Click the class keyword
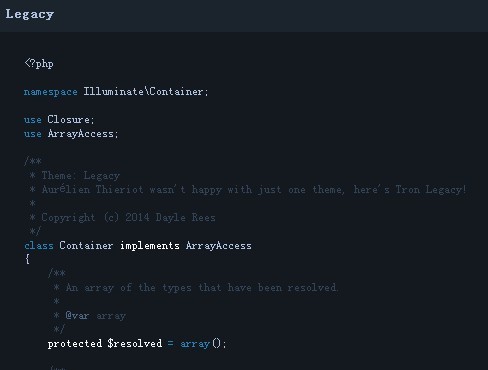Viewport: 488px width, 370px height. coord(39,246)
